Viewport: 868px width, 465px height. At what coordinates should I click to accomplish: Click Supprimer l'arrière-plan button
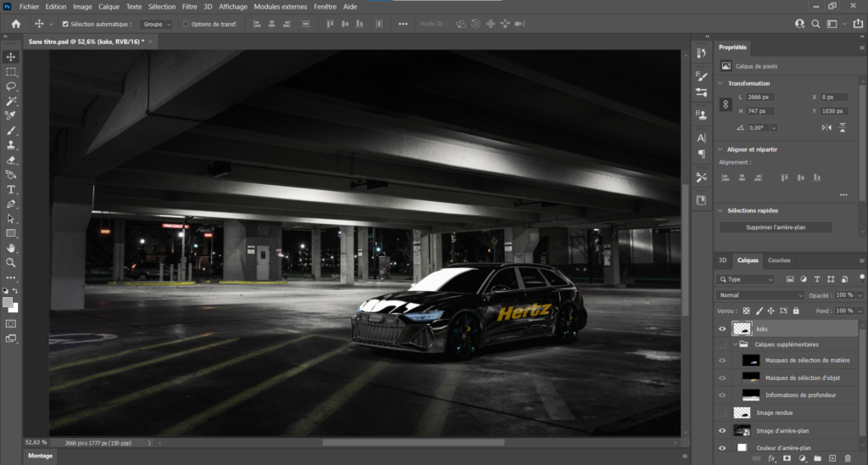776,227
